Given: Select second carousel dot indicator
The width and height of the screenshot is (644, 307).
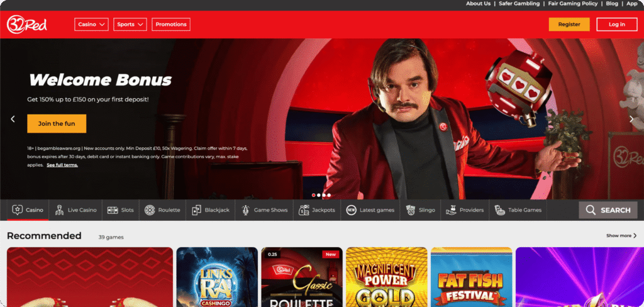Looking at the screenshot, I should tap(319, 195).
